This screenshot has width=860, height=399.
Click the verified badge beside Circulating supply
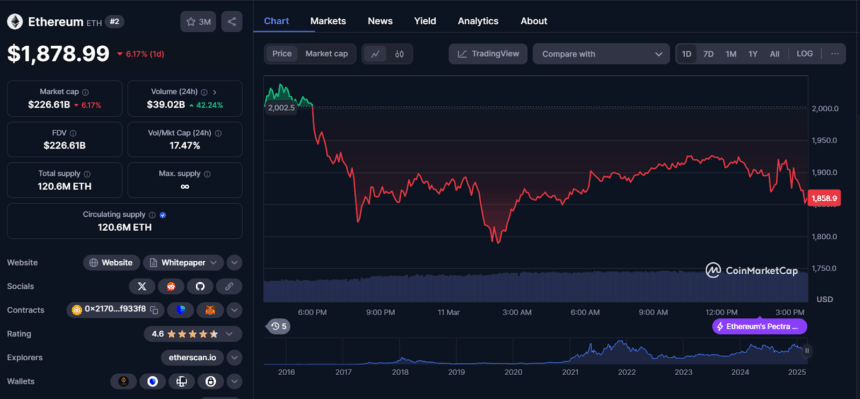click(x=162, y=215)
